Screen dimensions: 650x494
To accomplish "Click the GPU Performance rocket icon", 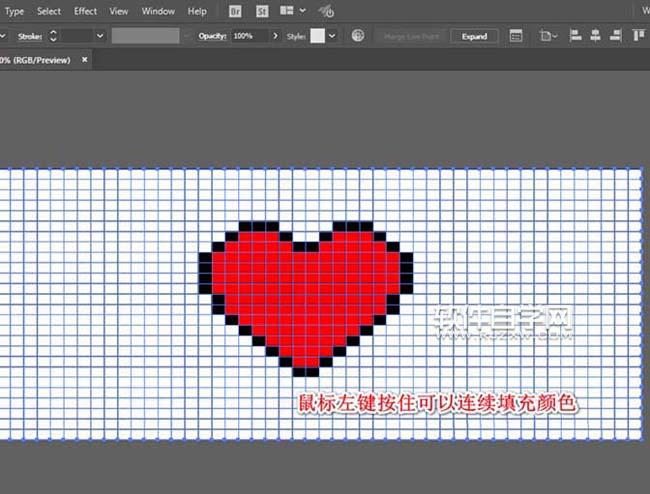I will [x=326, y=12].
